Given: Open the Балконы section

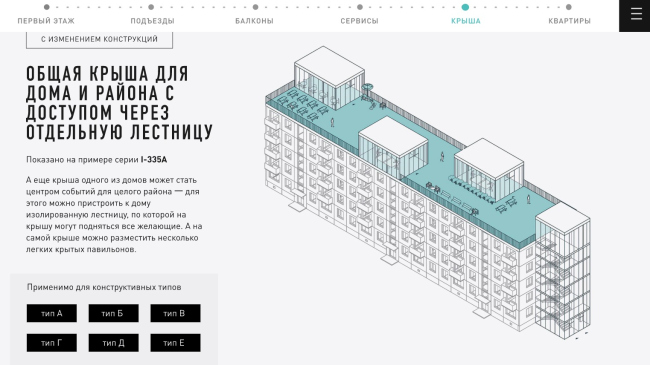Looking at the screenshot, I should 254,21.
